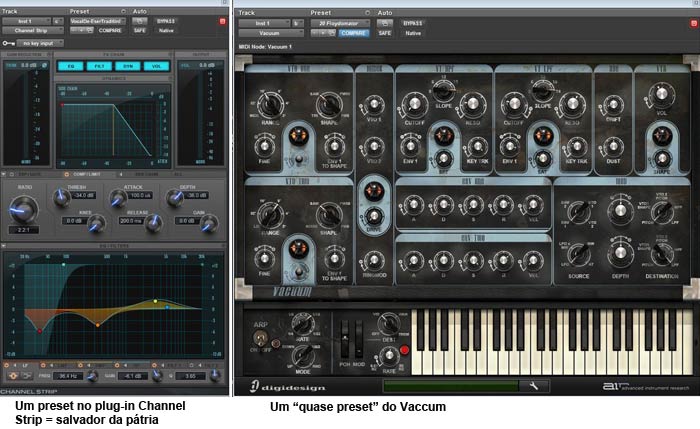The image size is (700, 429).
Task: Click the key input icon in Channel Strip
Action: [8, 43]
